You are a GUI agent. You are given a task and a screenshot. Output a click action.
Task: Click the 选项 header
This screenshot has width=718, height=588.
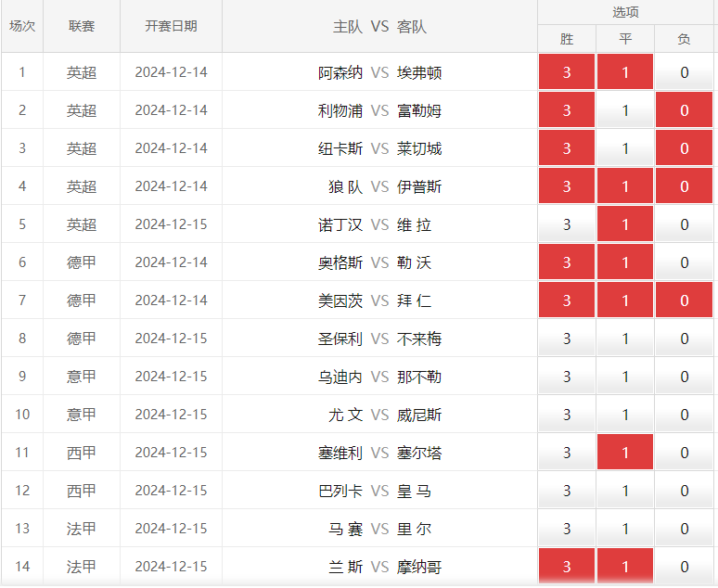625,12
